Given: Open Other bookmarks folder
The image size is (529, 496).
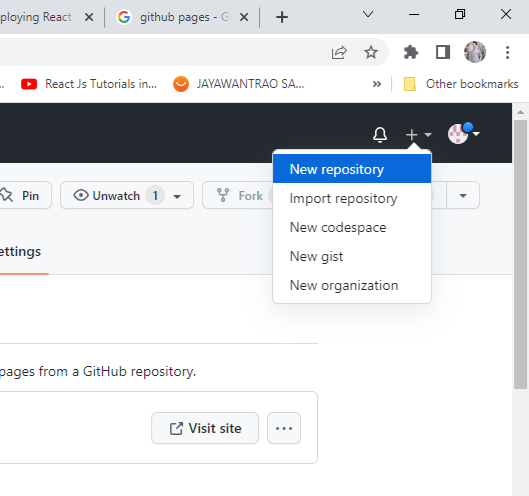Looking at the screenshot, I should 461,84.
